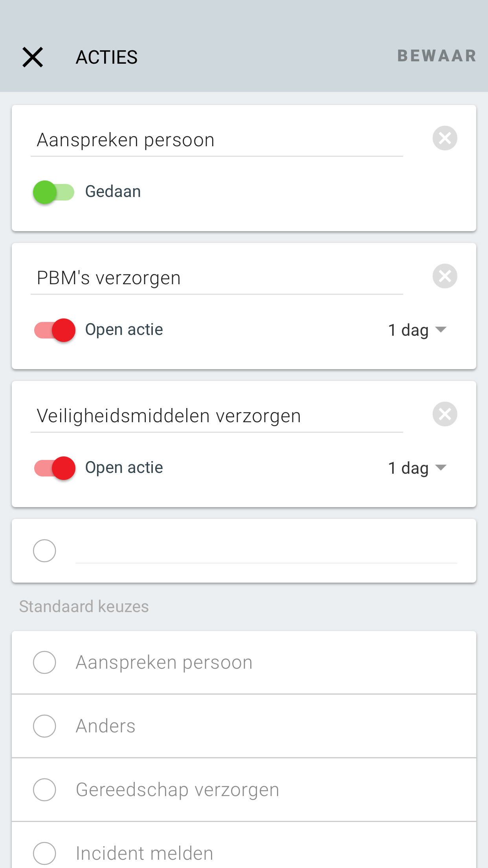Toggle Open actie for Veiligheidsmiddelen verzorgen

click(55, 468)
